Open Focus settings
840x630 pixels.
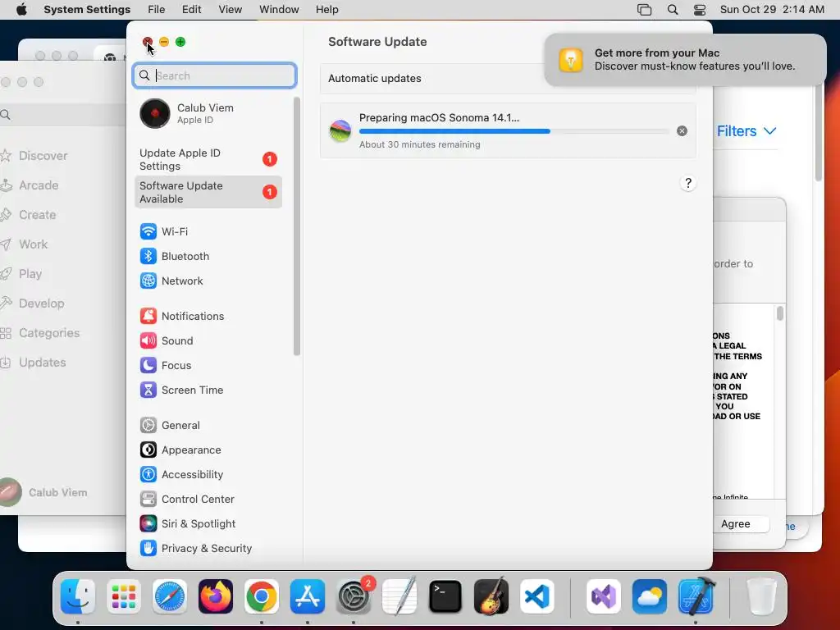pyautogui.click(x=209, y=365)
